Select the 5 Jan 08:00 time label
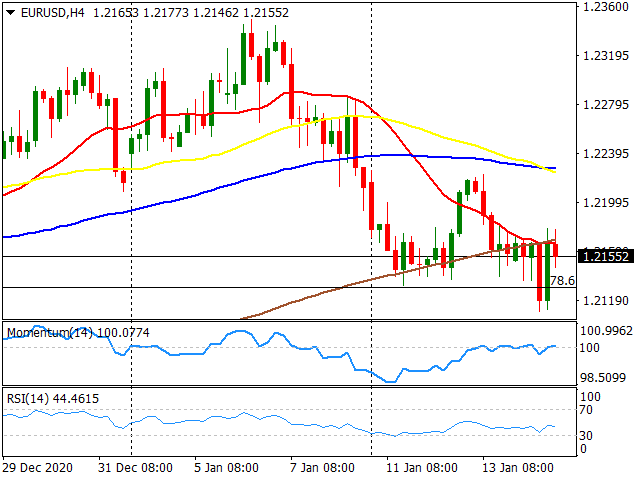The height and width of the screenshot is (480, 640). (x=229, y=467)
